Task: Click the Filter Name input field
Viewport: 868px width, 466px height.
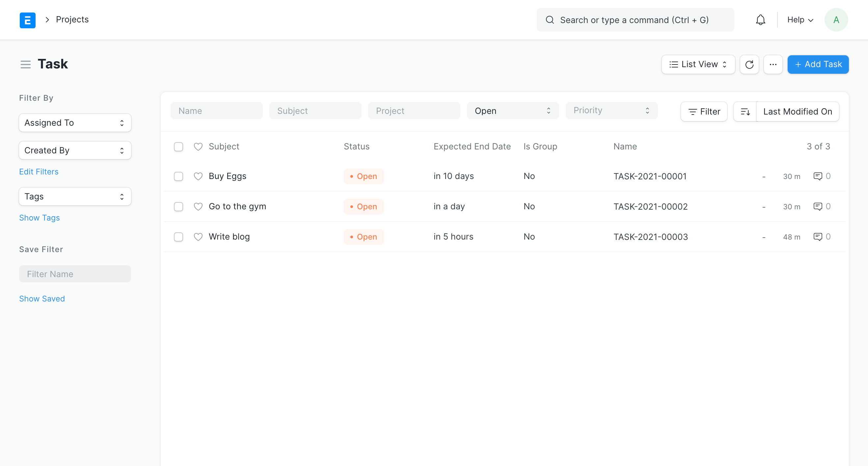Action: pyautogui.click(x=75, y=274)
